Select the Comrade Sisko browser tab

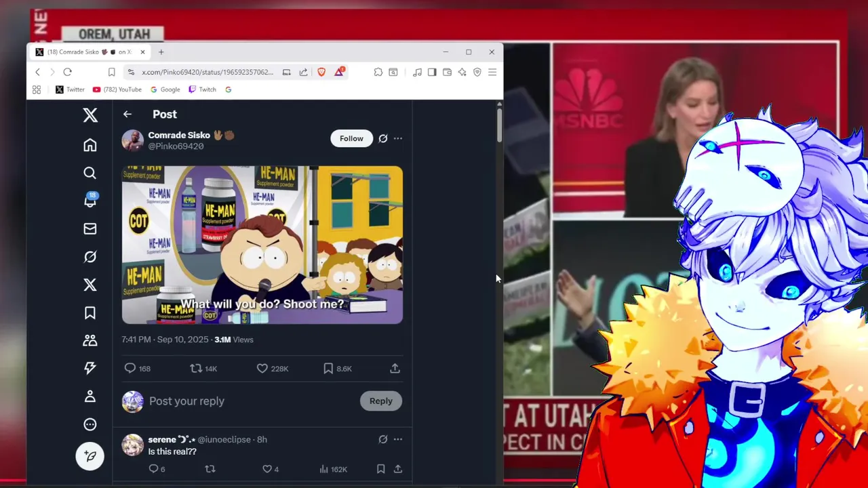pyautogui.click(x=90, y=52)
